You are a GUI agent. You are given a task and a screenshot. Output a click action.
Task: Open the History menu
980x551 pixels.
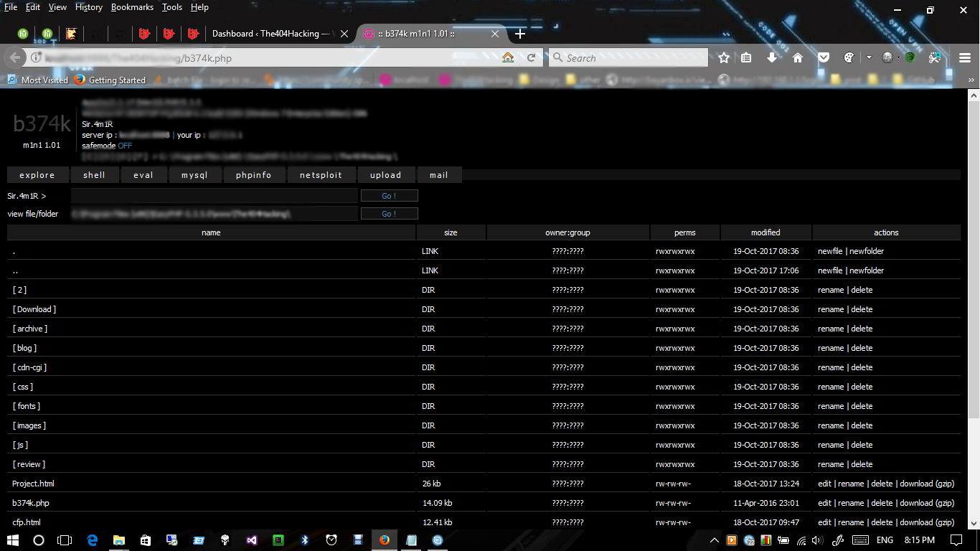88,7
